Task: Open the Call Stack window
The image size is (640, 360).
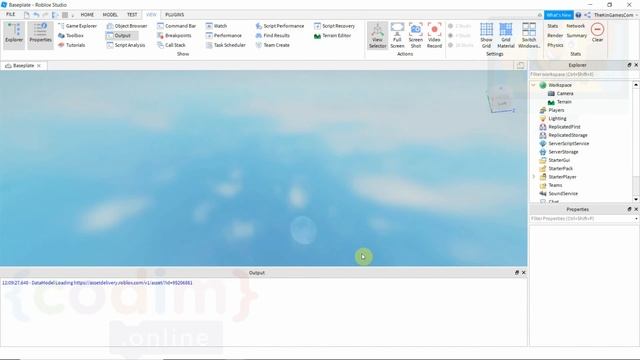Action: tap(171, 45)
